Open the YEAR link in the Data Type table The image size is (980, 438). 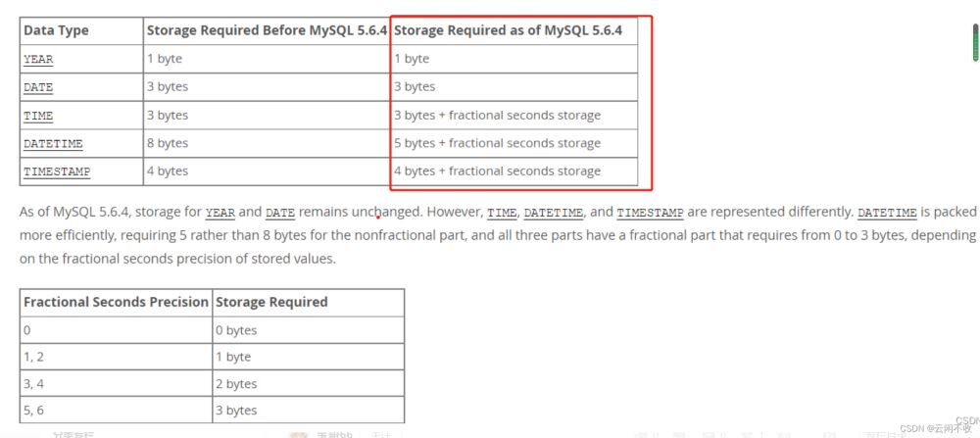38,59
